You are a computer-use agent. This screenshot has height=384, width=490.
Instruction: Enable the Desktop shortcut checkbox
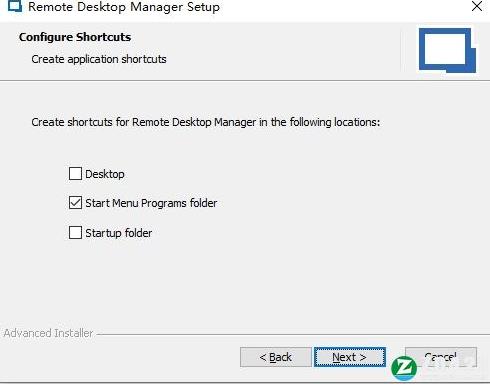click(75, 174)
